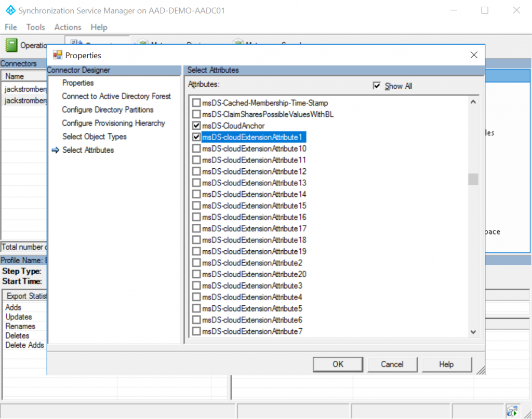Image resolution: width=532 pixels, height=419 pixels.
Task: Click the attribute list scroll up arrow
Action: [x=473, y=102]
